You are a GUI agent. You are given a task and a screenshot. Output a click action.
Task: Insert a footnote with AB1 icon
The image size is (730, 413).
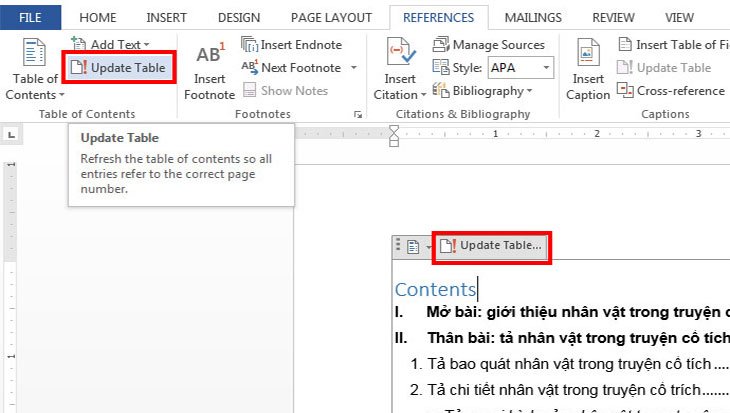[210, 71]
